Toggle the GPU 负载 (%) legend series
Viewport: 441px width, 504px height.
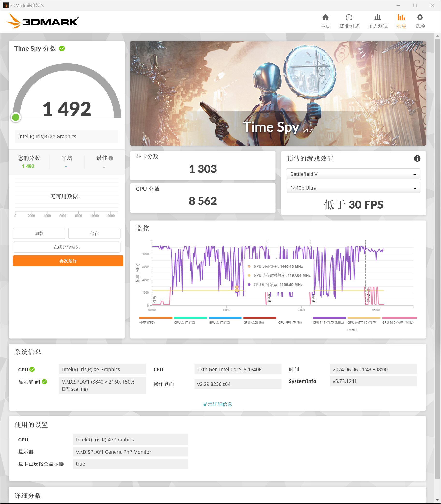253,322
